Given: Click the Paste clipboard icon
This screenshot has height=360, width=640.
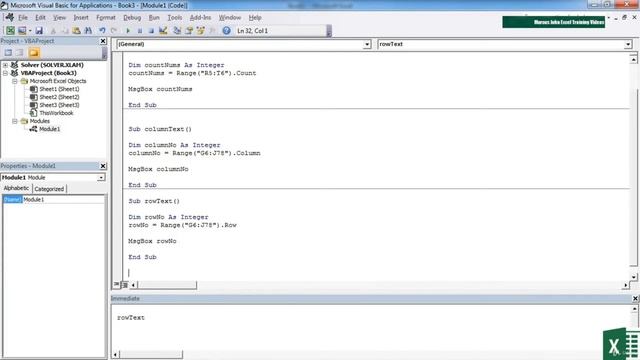Looking at the screenshot, I should 76,31.
